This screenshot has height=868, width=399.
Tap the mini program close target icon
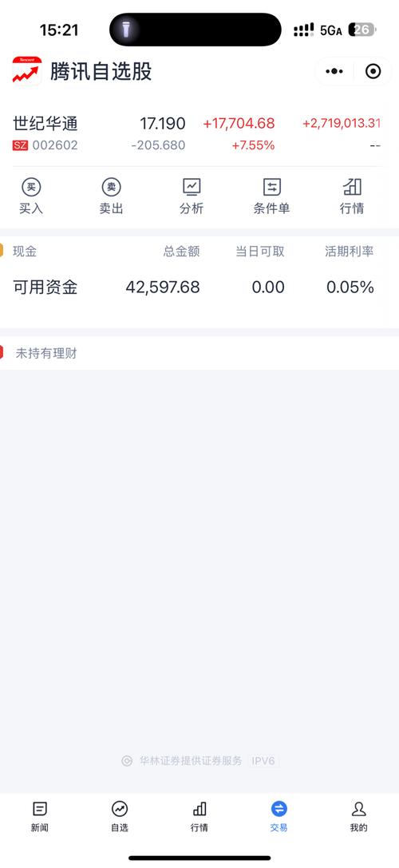pos(373,71)
